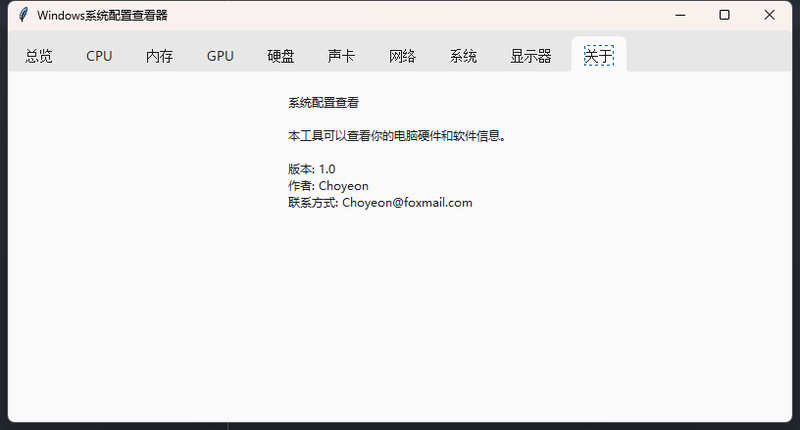Click the 版本: 1.0 line
This screenshot has width=800, height=430.
[312, 169]
